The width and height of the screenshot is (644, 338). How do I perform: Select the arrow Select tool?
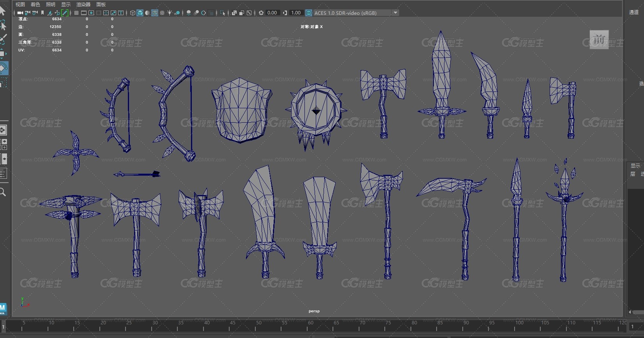tap(2, 11)
